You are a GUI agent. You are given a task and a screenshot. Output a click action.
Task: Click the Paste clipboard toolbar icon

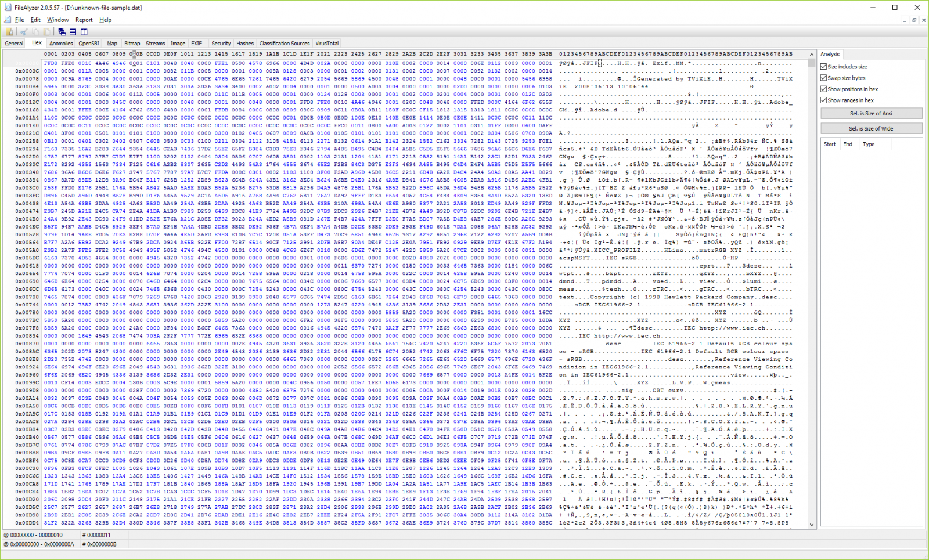(x=46, y=32)
